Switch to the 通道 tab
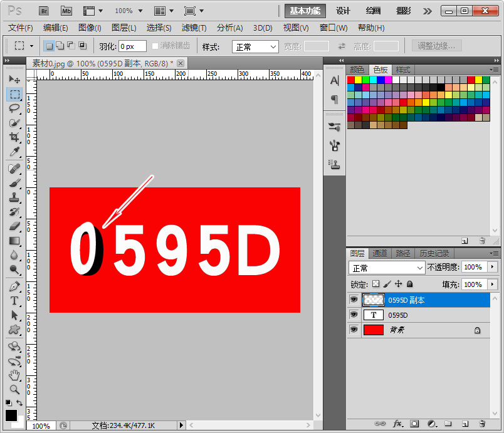Screen dimensions: 504x433 point(380,253)
